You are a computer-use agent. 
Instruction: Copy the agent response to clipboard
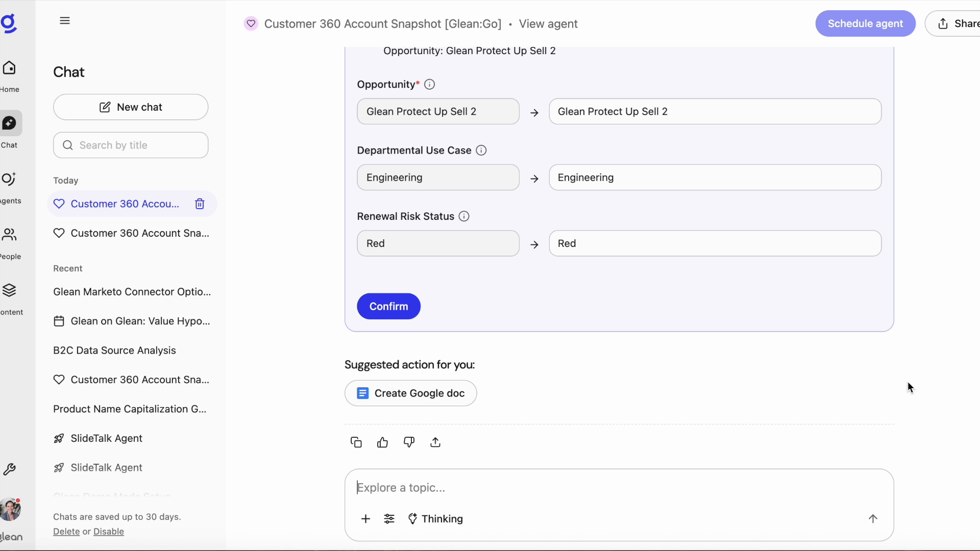click(x=356, y=442)
